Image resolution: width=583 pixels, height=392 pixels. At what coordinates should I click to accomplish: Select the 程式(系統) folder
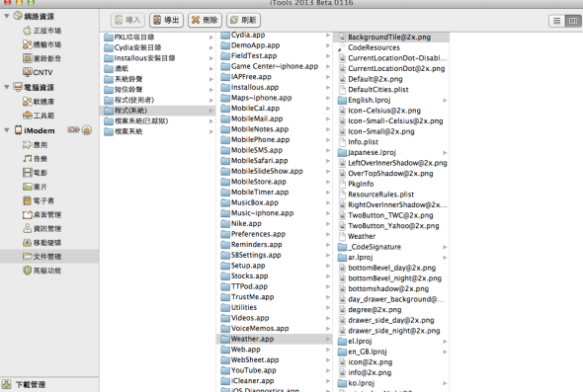(158, 111)
